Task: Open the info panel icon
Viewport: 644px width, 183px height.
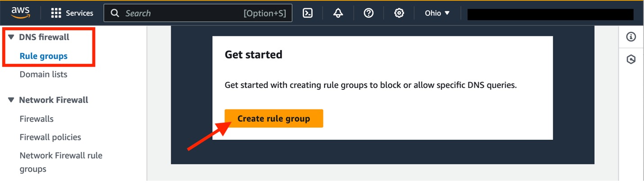Action: point(631,37)
